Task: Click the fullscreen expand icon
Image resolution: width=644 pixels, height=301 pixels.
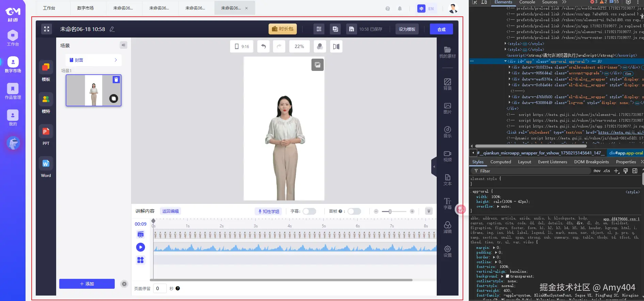Action: pyautogui.click(x=47, y=29)
